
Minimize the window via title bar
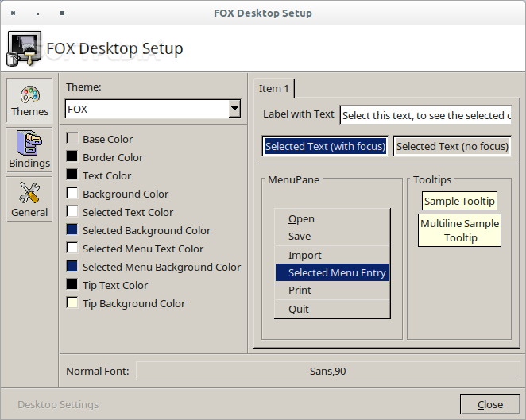tap(37, 13)
